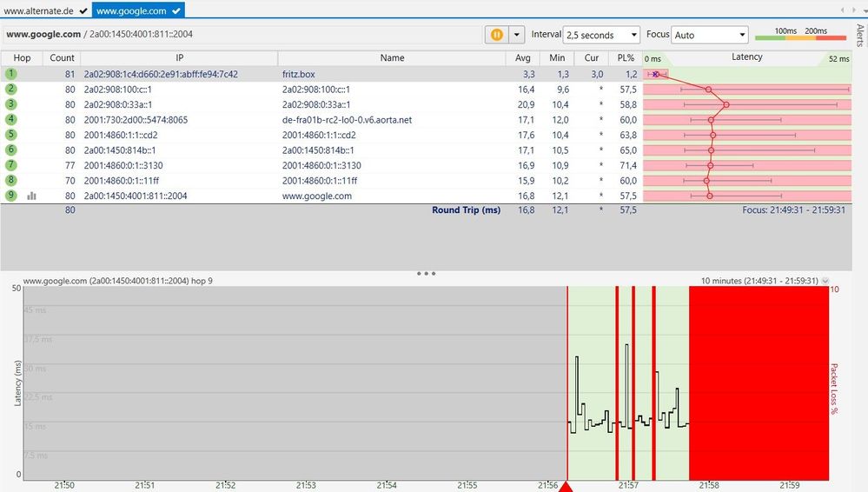Open the Focus Auto dropdown
Viewport: 868px width, 492px height.
709,35
